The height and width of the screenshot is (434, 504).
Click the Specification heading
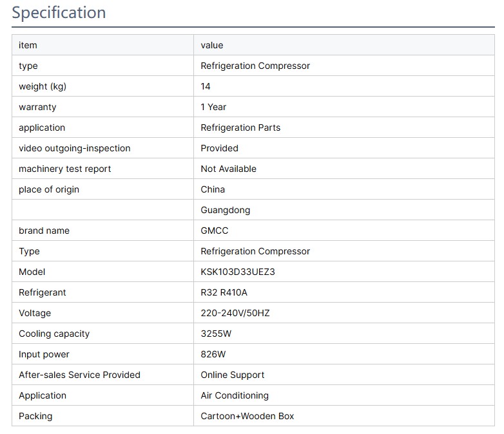59,13
